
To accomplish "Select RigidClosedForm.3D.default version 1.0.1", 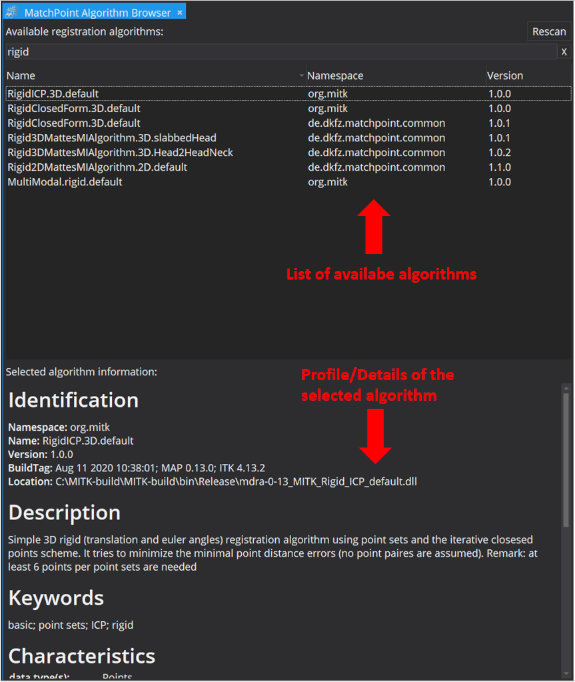I will click(x=288, y=123).
